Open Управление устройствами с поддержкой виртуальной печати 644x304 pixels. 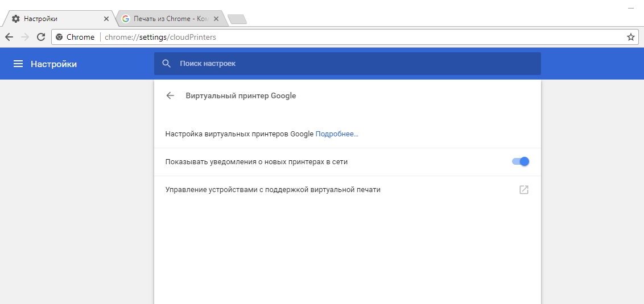click(348, 190)
